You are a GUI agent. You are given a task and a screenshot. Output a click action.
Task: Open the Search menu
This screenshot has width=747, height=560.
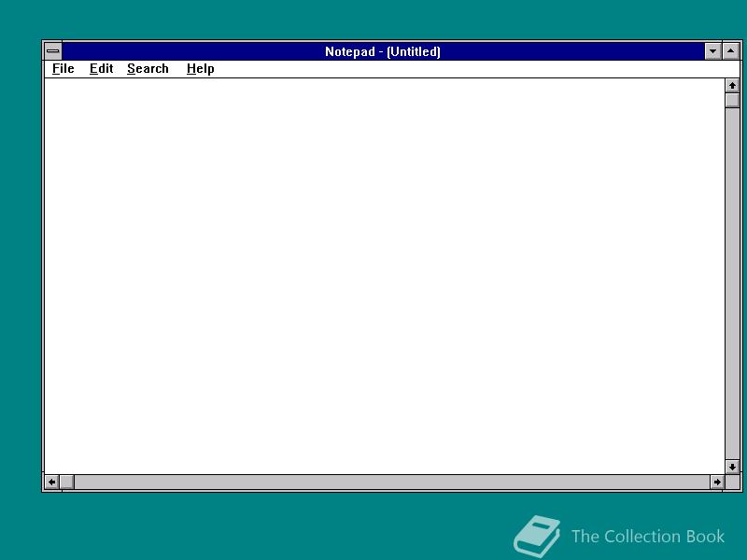pyautogui.click(x=148, y=68)
